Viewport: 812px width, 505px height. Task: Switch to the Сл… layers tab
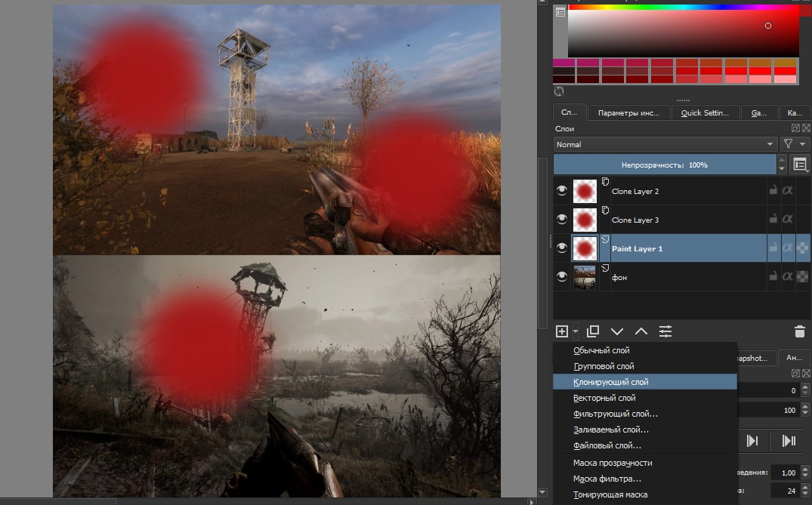(x=569, y=112)
